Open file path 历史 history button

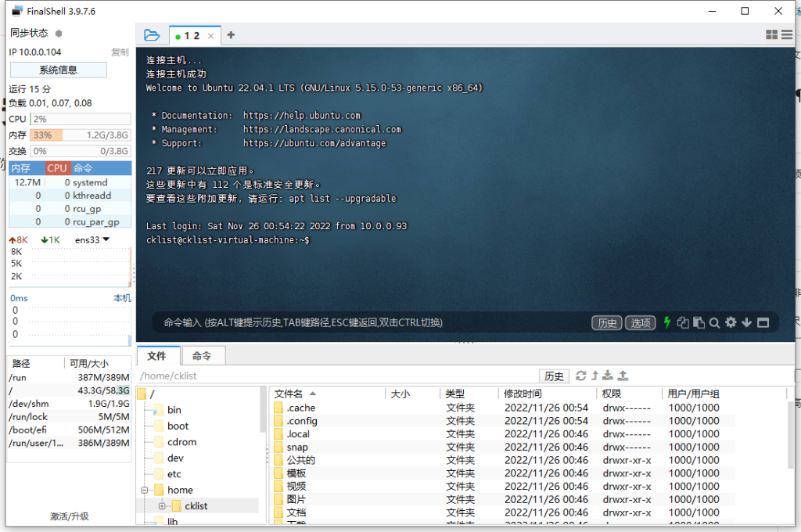click(x=554, y=376)
